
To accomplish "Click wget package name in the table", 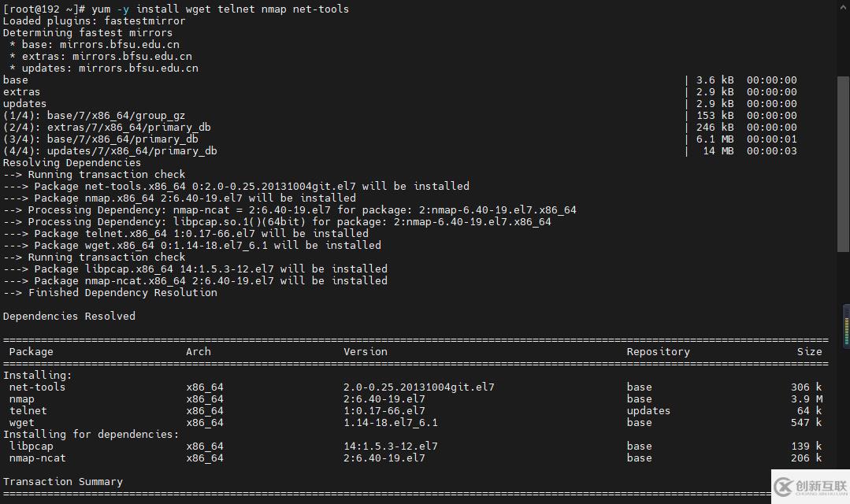I will (22, 423).
